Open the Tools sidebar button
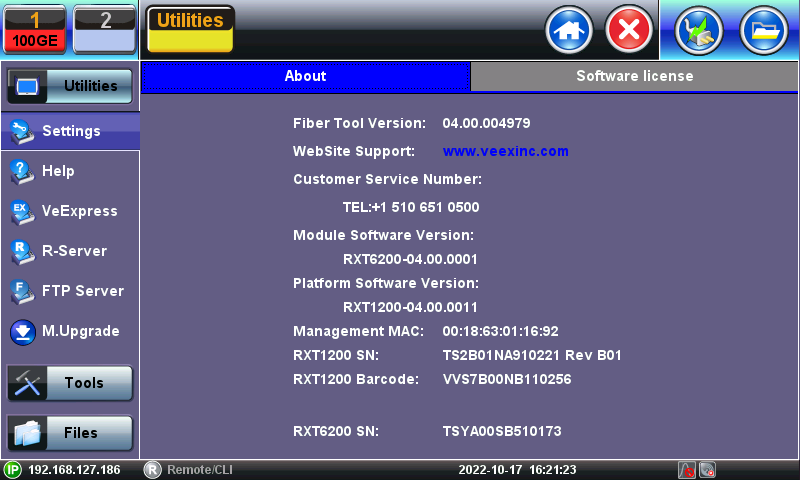This screenshot has height=480, width=800. click(70, 383)
